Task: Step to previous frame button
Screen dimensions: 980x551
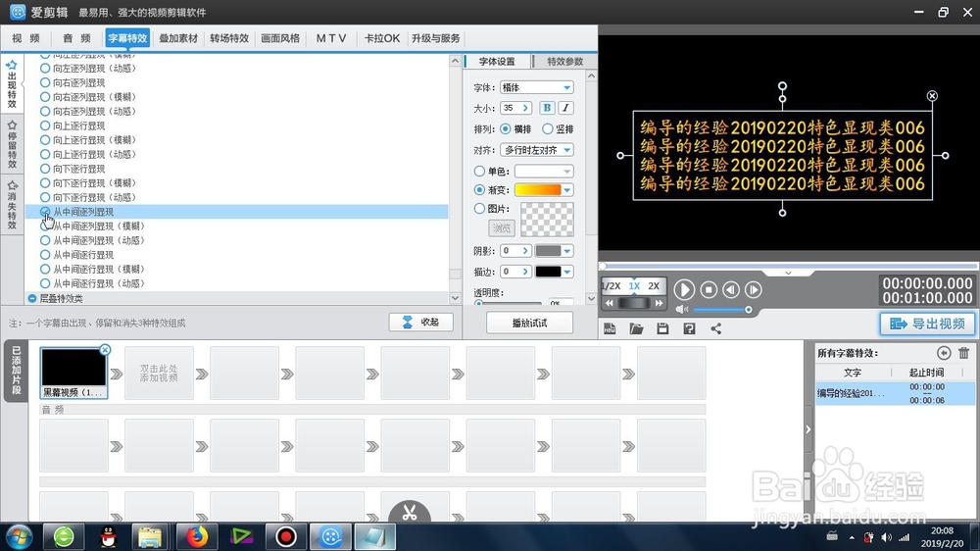Action: coord(731,289)
